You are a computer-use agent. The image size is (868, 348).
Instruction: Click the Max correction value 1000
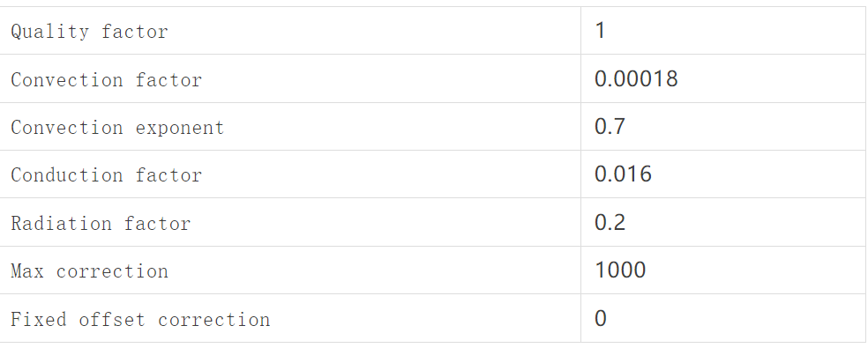click(x=620, y=270)
